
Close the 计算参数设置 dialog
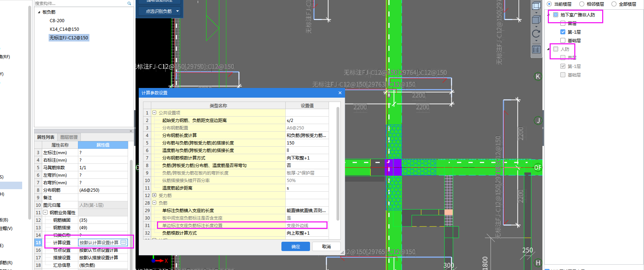coord(340,93)
